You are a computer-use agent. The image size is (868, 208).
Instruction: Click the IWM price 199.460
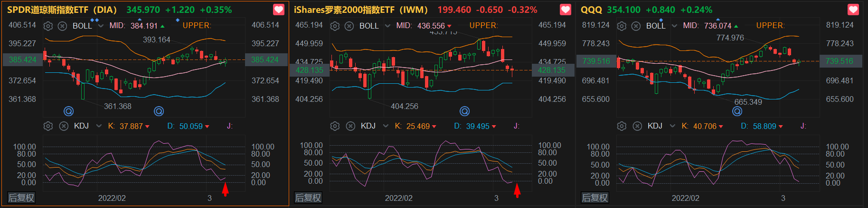454,10
